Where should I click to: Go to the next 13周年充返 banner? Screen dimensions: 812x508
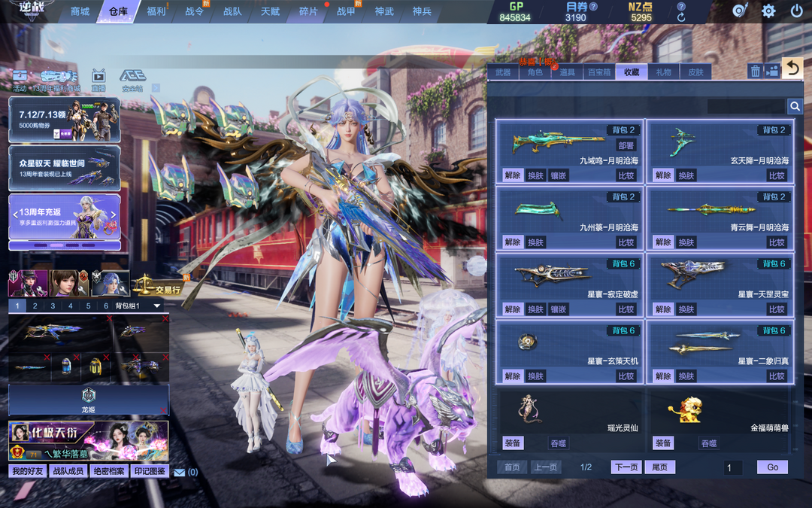[114, 214]
